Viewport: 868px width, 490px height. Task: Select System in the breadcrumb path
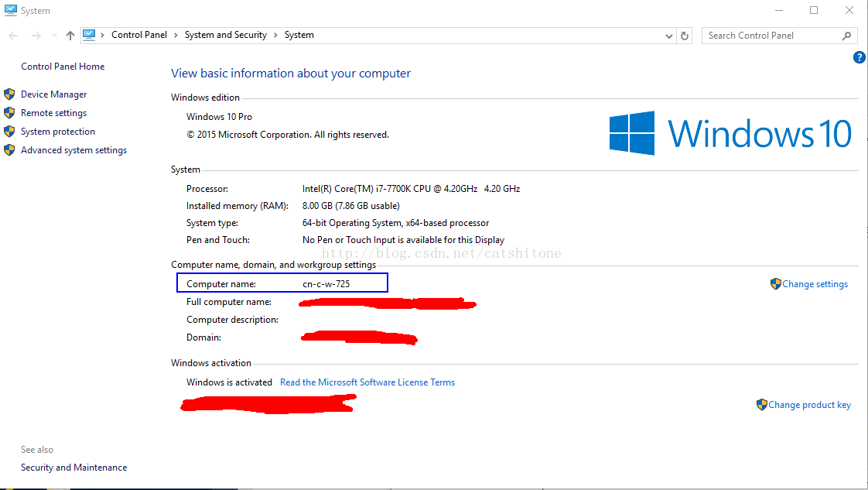click(x=299, y=35)
